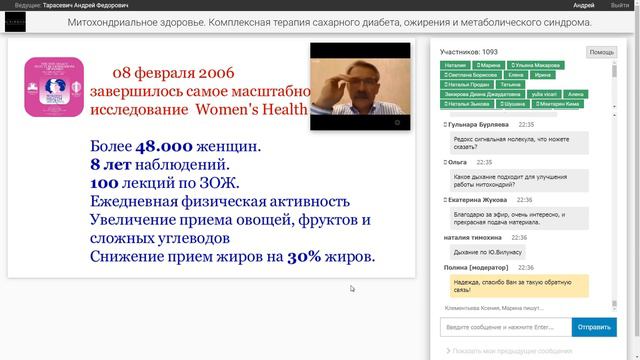Click the message about Редокс сигнальная молекула
Viewport: 640px width, 360px height.
click(x=519, y=143)
